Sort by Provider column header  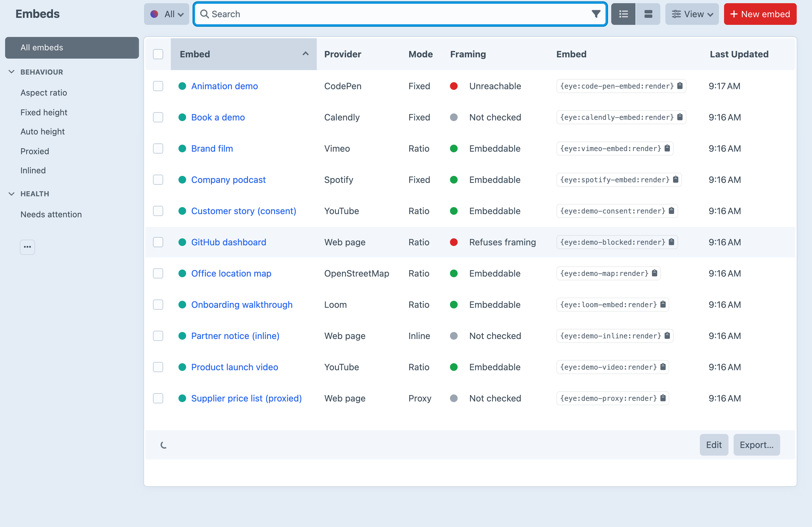pyautogui.click(x=343, y=54)
